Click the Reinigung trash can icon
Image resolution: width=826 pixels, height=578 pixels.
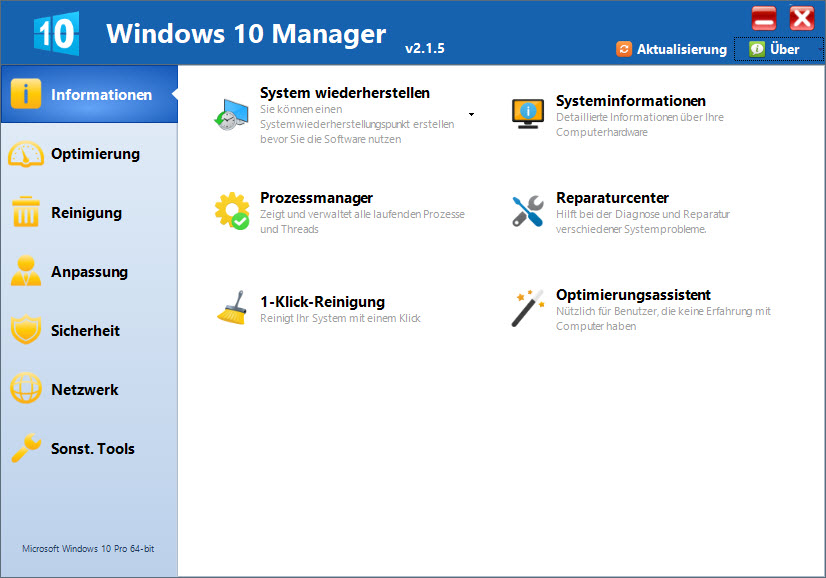pos(26,212)
